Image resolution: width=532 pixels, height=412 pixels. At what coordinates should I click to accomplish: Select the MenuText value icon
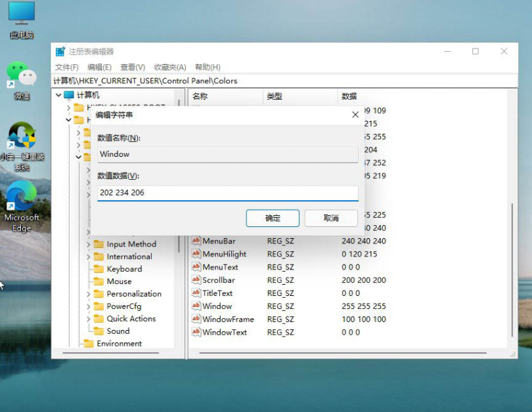(x=196, y=267)
